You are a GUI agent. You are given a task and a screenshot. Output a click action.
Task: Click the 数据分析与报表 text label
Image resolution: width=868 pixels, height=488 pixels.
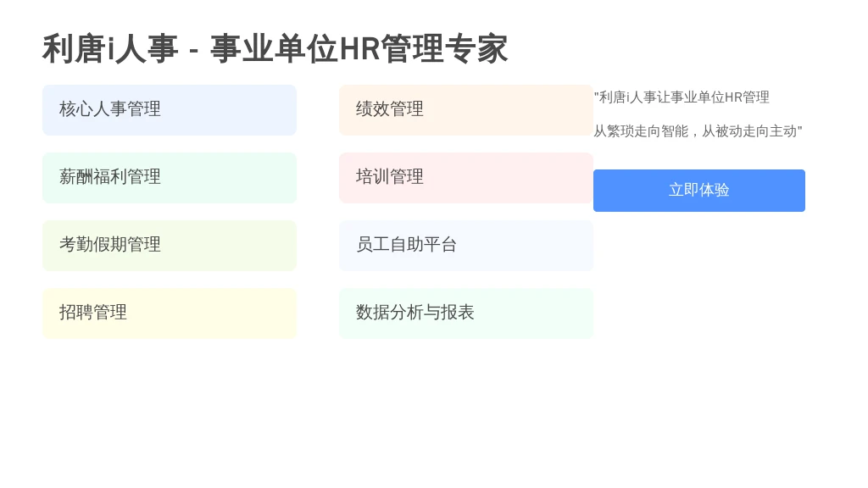click(415, 312)
